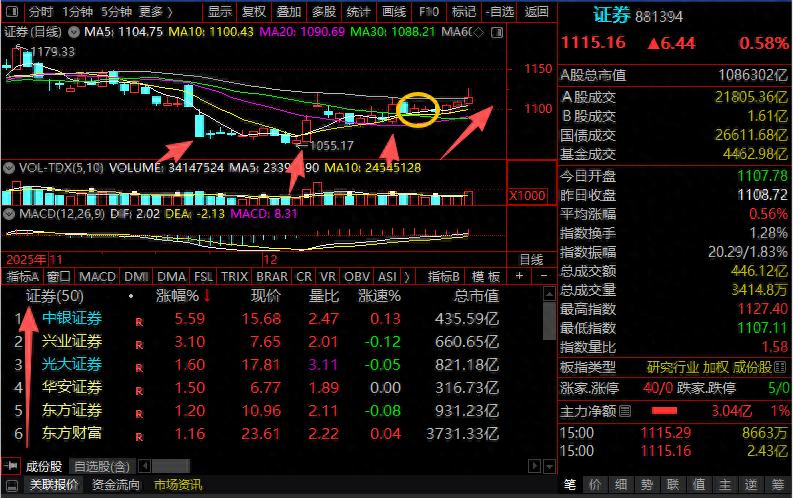Screen dimensions: 793x498
Task: Open the 市场资讯 market news tab
Action: pos(178,485)
